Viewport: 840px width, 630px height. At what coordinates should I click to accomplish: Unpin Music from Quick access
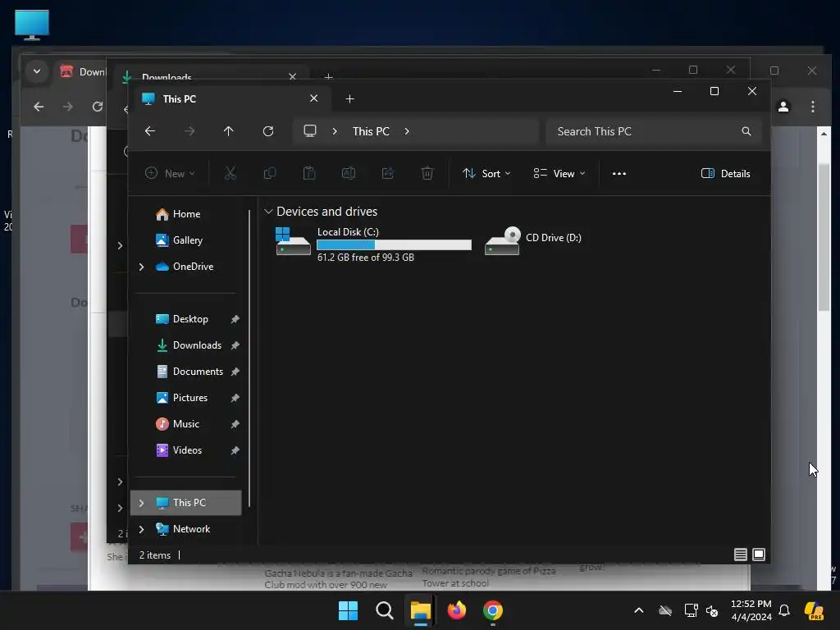click(235, 424)
